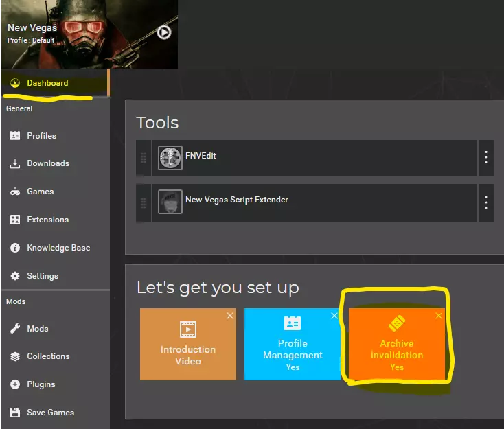Open the Save Games page
Screen dimensions: 504x429
[x=56, y=413]
